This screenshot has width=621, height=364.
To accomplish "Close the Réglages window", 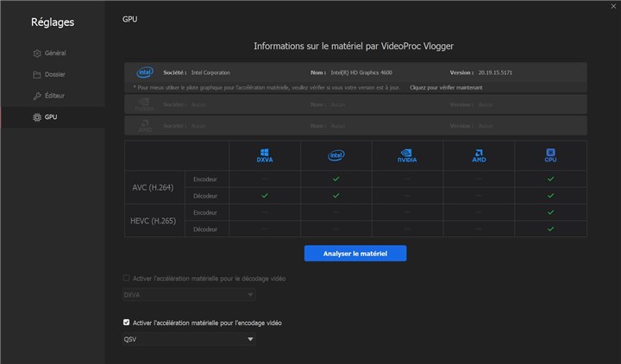I will [x=613, y=6].
